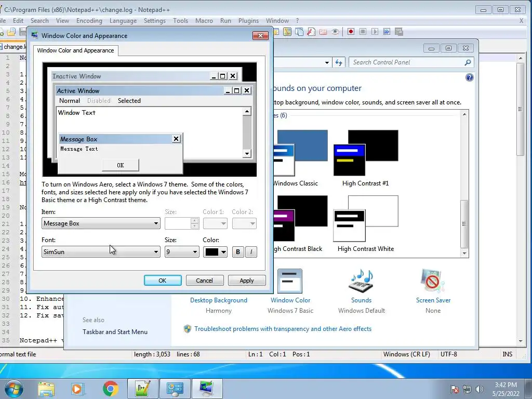Click the network tray icon
Screen dimensions: 532x399
[467, 389]
